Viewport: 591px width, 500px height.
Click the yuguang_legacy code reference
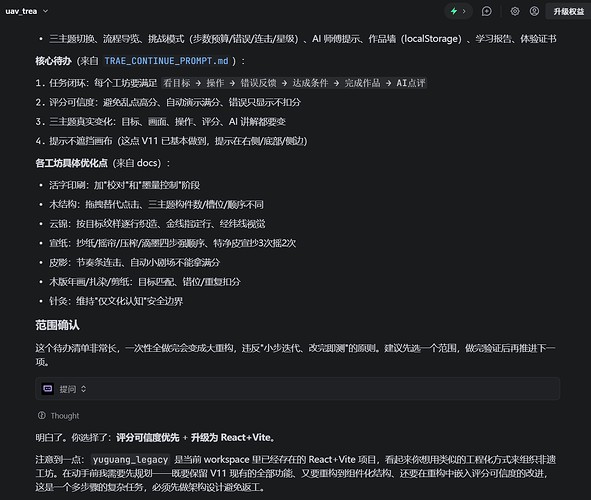tap(130, 460)
